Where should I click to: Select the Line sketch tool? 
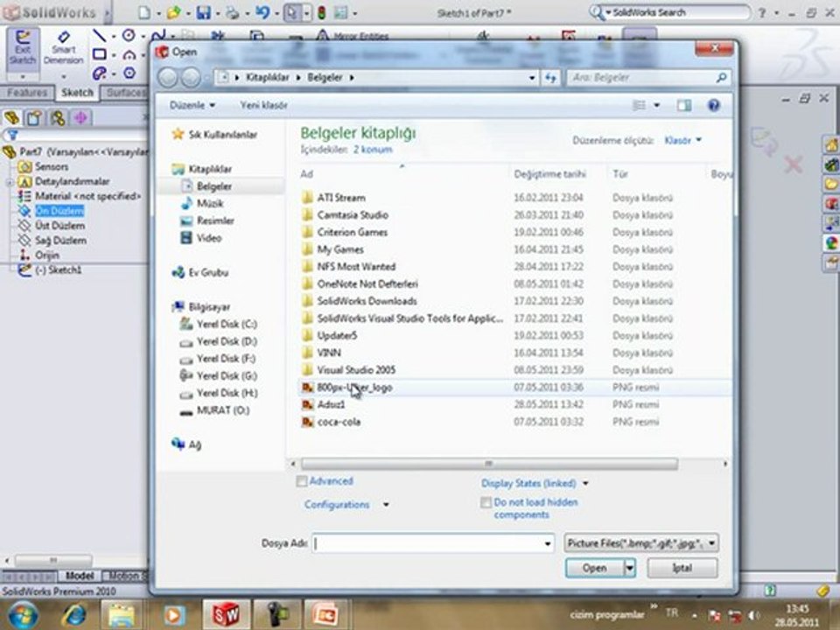tap(99, 36)
